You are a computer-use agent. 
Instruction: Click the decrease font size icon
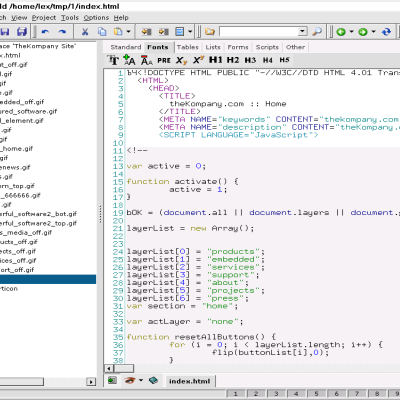[147, 60]
